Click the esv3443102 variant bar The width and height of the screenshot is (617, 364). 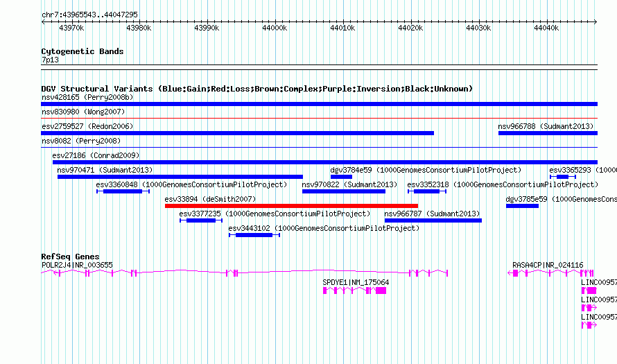(x=254, y=235)
